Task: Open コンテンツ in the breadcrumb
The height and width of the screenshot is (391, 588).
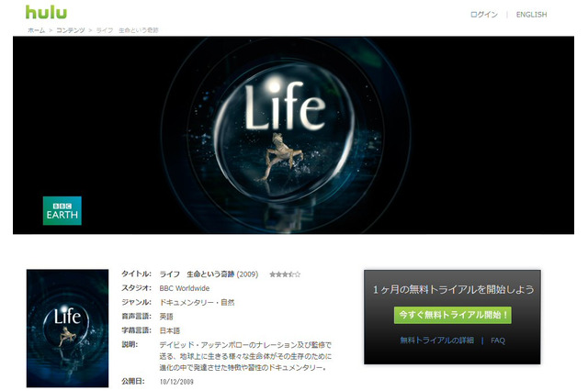Action: (71, 30)
